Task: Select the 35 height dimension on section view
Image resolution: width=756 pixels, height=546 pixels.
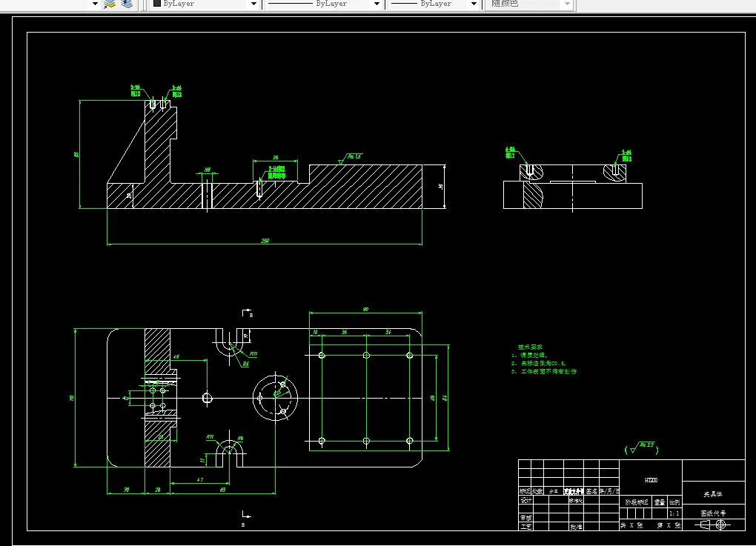Action: point(441,186)
